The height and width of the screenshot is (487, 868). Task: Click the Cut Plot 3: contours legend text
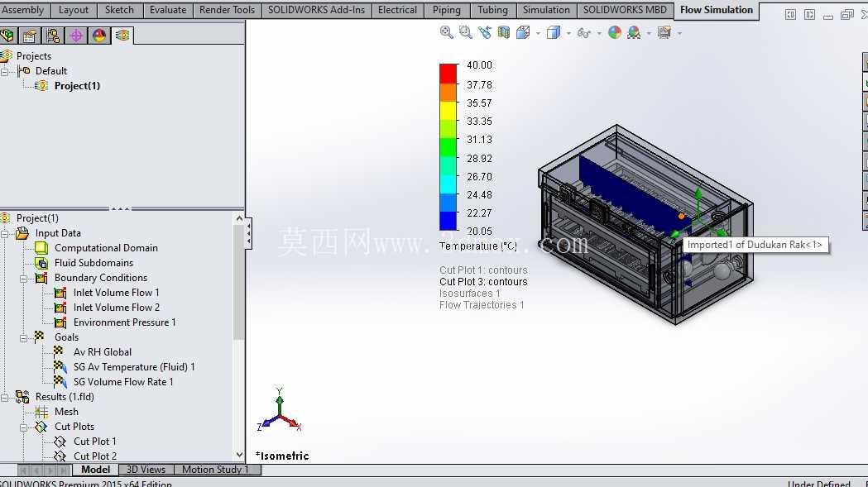click(x=483, y=282)
